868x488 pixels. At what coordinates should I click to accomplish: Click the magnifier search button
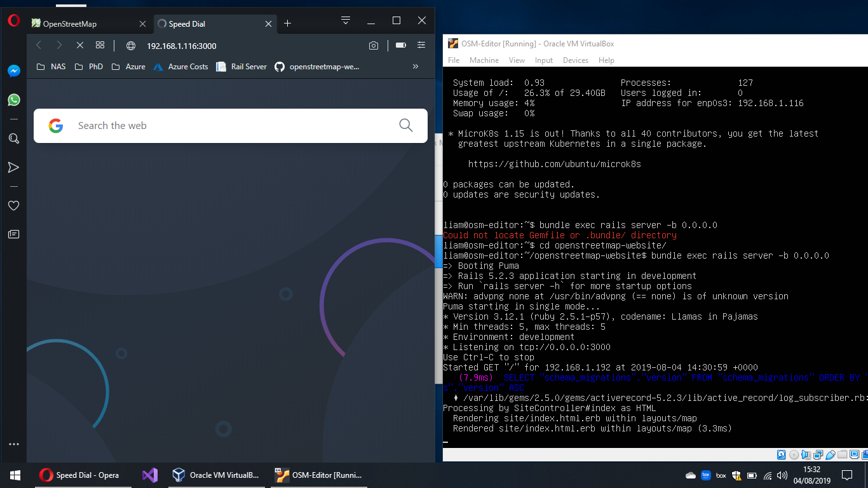(x=406, y=125)
